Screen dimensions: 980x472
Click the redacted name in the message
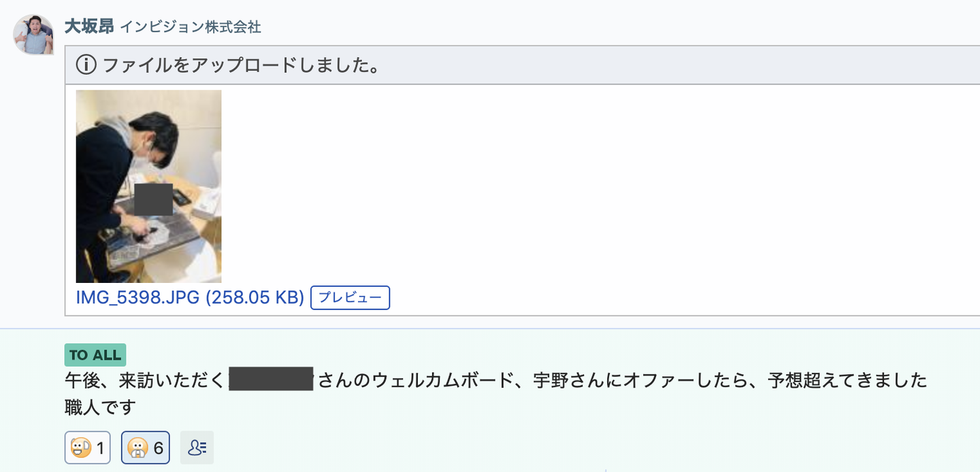click(x=271, y=380)
